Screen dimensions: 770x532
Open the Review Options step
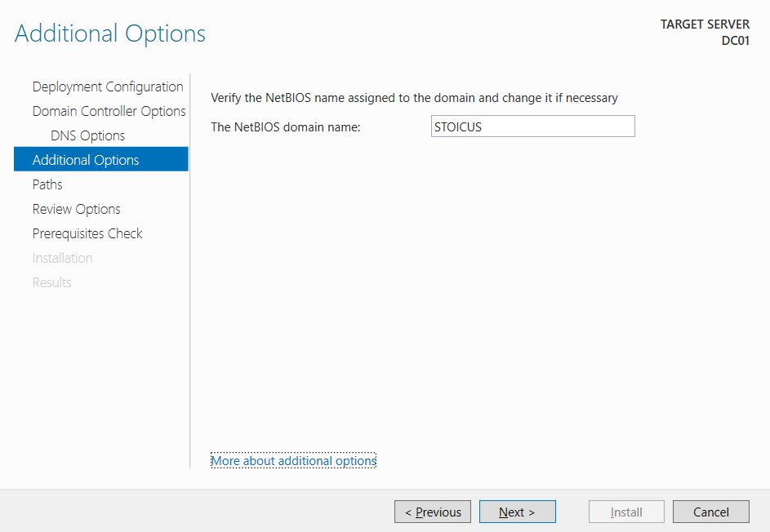click(76, 209)
